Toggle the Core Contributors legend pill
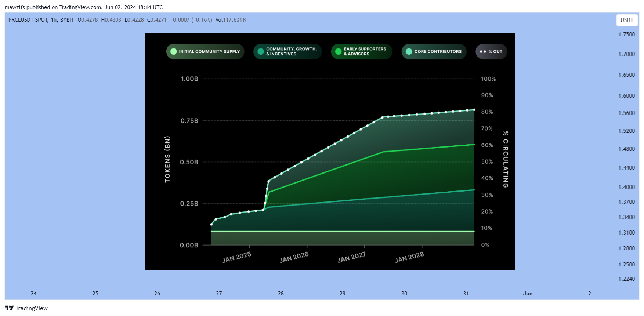The height and width of the screenshot is (316, 644). [x=434, y=52]
